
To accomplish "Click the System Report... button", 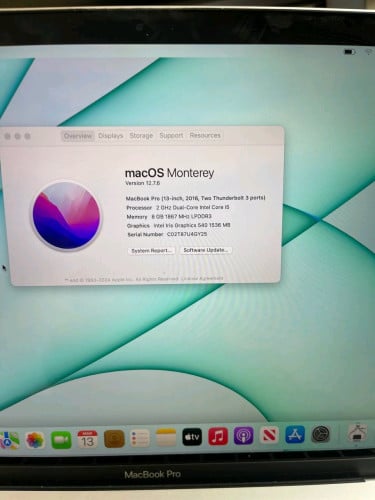I will tap(151, 251).
